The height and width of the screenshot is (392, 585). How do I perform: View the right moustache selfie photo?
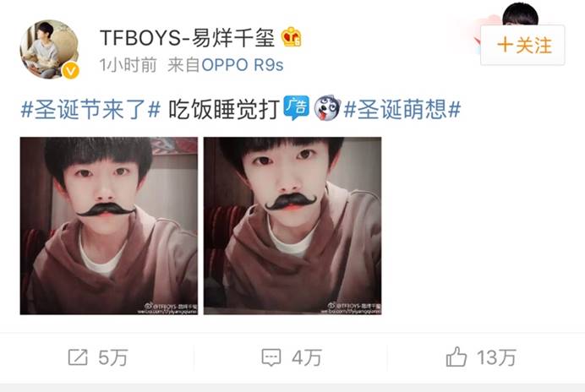pyautogui.click(x=292, y=226)
